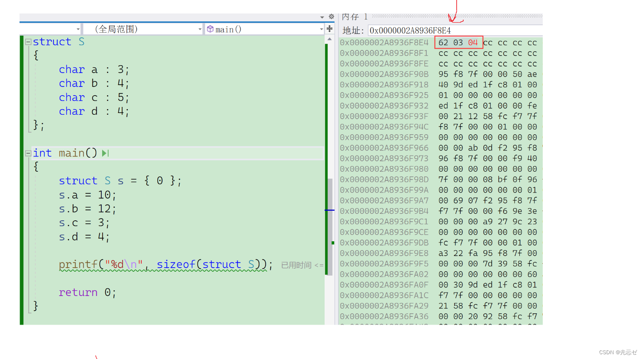Collapse the struct S code block
The height and width of the screenshot is (359, 644).
pyautogui.click(x=28, y=42)
